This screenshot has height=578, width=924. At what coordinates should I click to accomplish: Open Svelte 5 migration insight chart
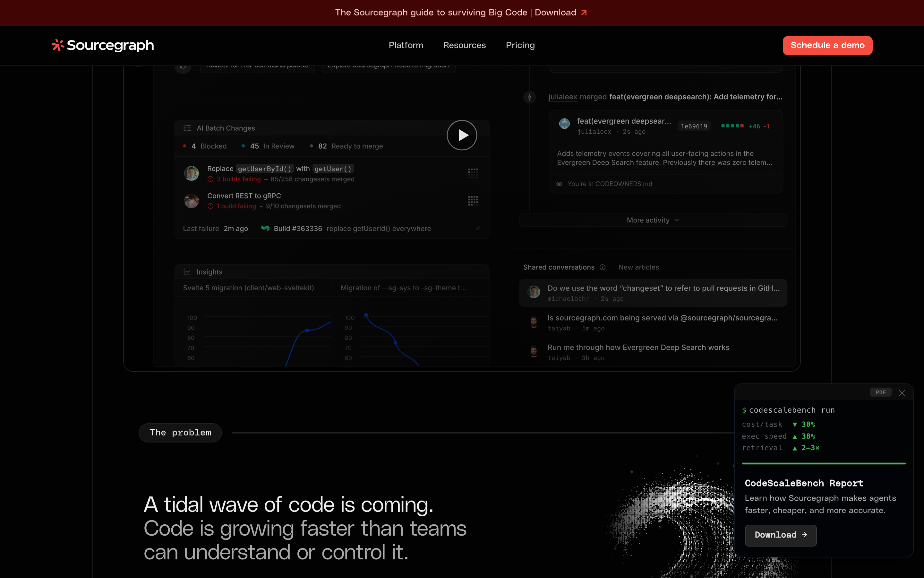[x=248, y=288]
